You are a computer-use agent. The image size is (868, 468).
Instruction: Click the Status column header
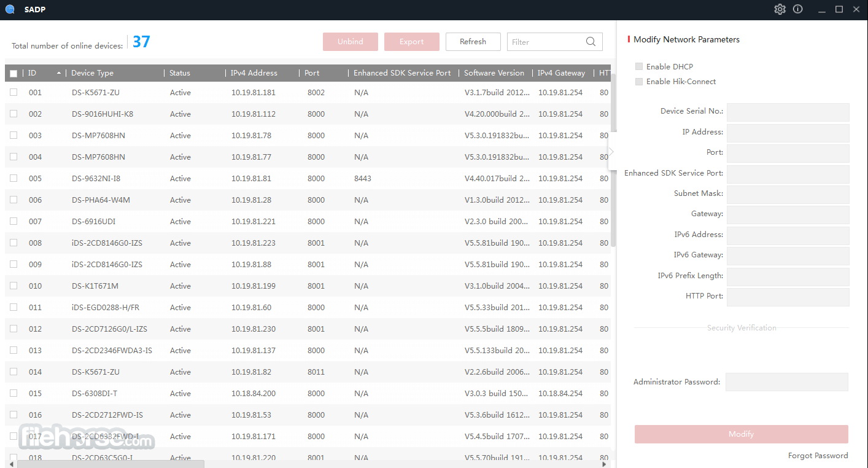180,73
